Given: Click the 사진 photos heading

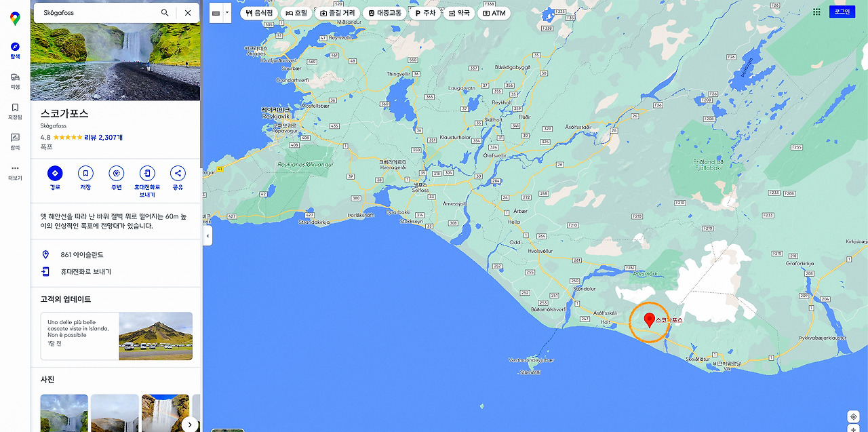Looking at the screenshot, I should [x=47, y=380].
